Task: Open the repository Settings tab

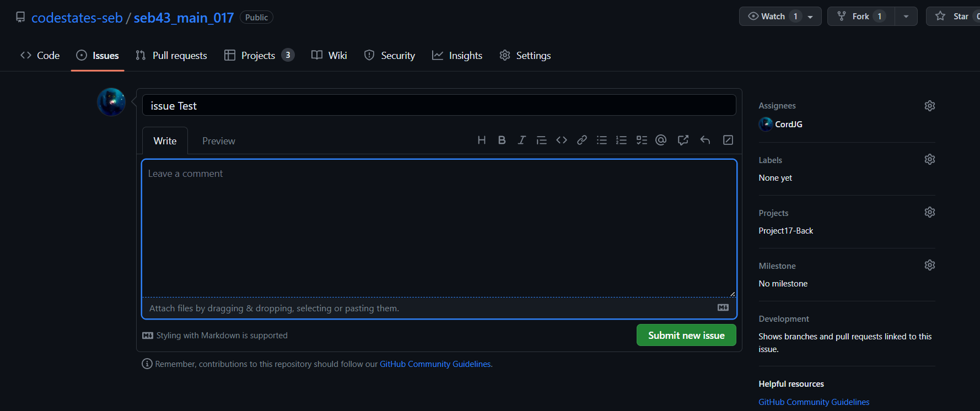Action: click(525, 55)
